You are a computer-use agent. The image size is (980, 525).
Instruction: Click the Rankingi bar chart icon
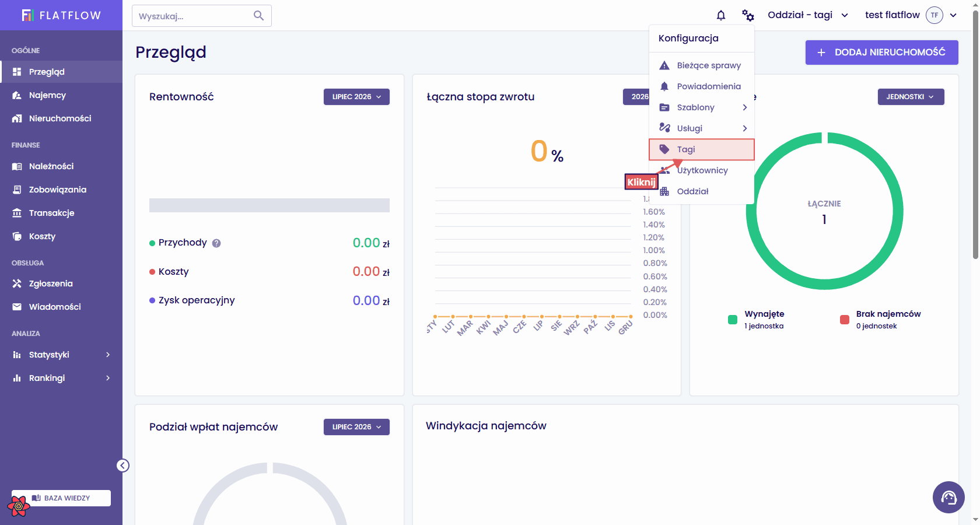[17, 378]
